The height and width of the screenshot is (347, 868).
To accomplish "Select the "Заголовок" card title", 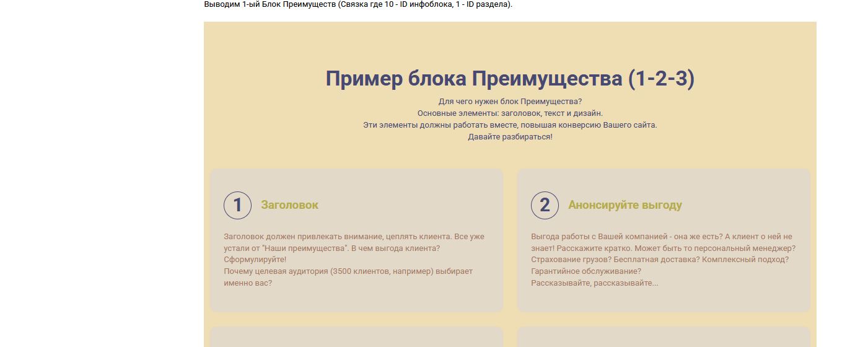I will pos(289,205).
